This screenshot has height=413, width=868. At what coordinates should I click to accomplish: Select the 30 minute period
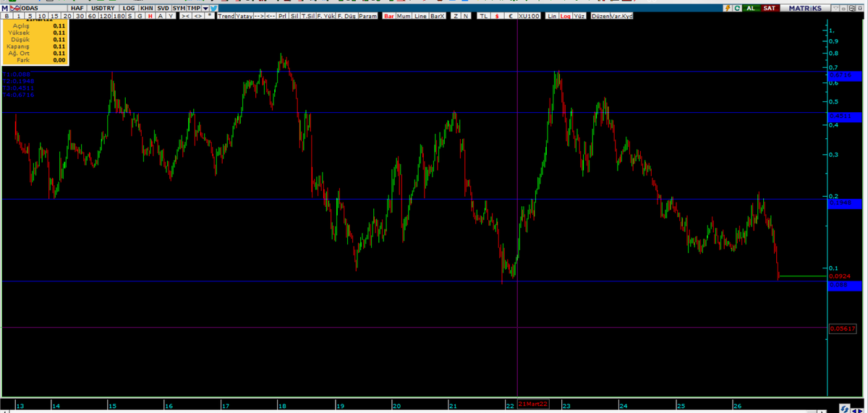click(80, 16)
